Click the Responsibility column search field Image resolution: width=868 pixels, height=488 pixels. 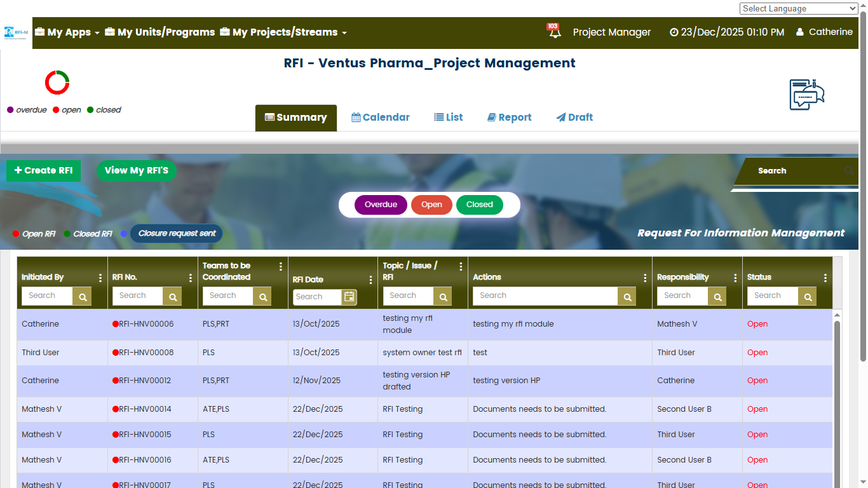tap(682, 295)
